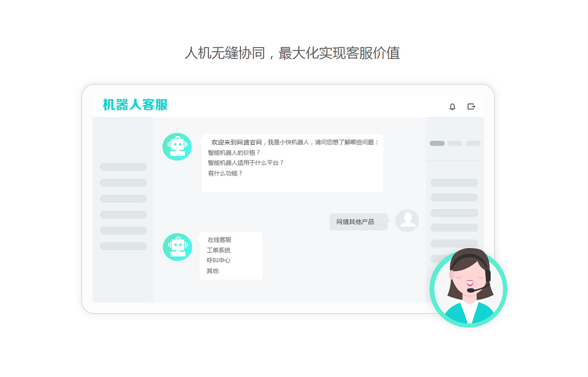The image size is (588, 377).
Task: Select the question 智能机器人的价格？
Action: pos(234,153)
